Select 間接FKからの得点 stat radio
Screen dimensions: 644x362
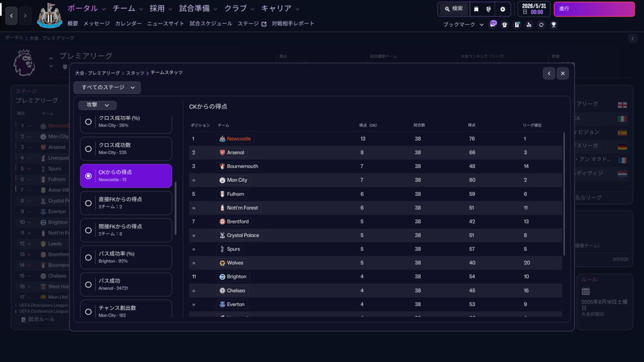(x=89, y=230)
